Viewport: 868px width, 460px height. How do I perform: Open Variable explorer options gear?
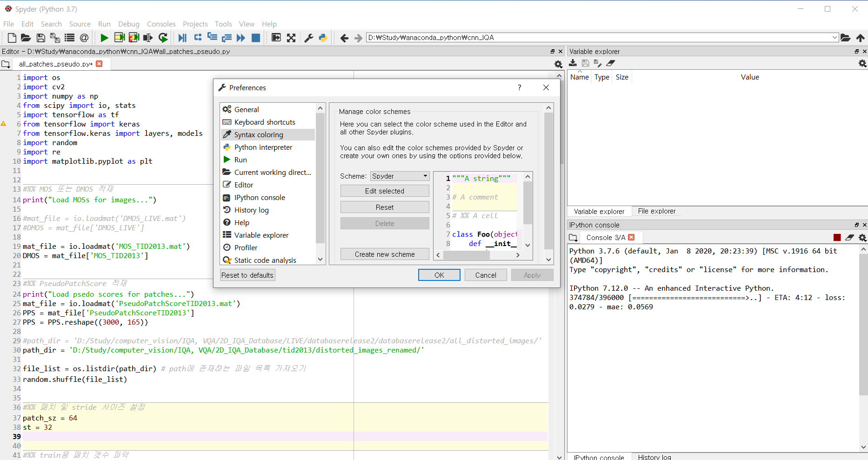point(862,63)
